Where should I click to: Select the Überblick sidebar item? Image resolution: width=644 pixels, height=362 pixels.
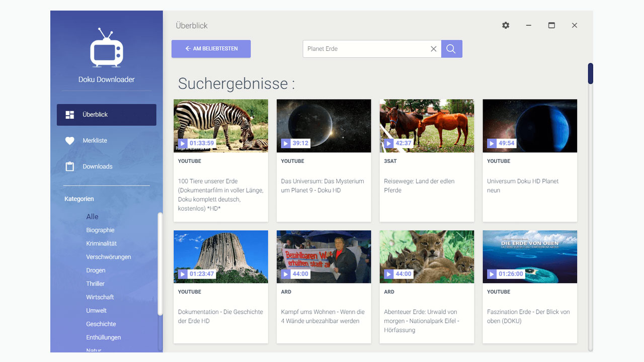tap(107, 115)
